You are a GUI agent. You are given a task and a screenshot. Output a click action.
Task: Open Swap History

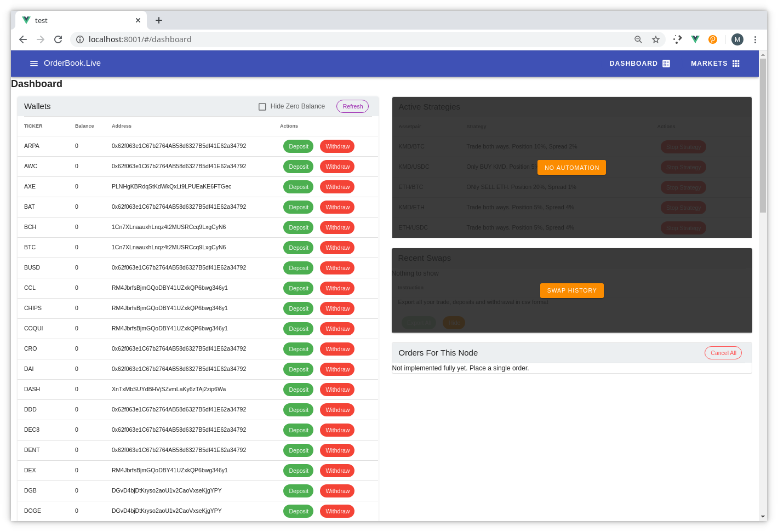coord(571,290)
